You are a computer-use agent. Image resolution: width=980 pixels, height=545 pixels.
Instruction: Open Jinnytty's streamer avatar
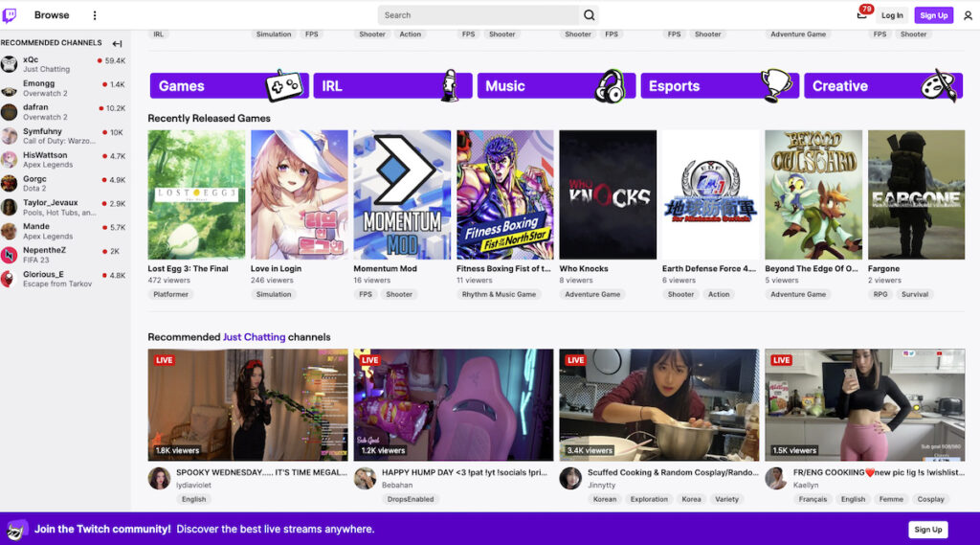point(570,479)
